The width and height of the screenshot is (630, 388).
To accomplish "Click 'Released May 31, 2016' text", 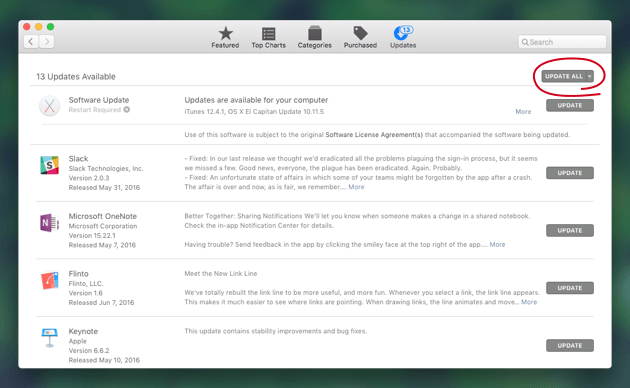I will [x=104, y=188].
